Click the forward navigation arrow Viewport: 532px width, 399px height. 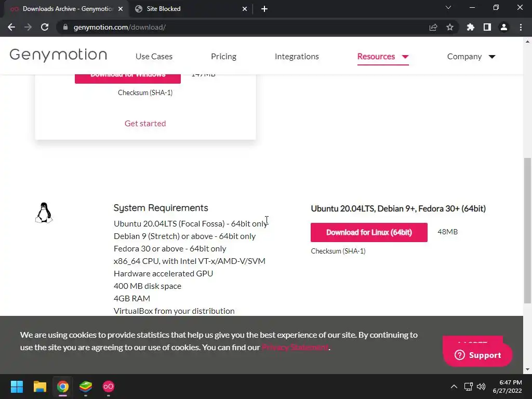(x=28, y=27)
